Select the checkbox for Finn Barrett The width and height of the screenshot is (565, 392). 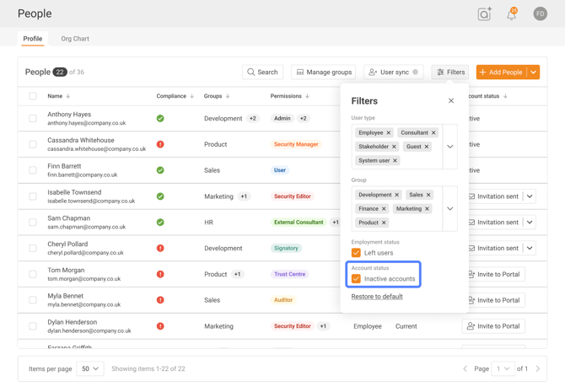pyautogui.click(x=33, y=170)
